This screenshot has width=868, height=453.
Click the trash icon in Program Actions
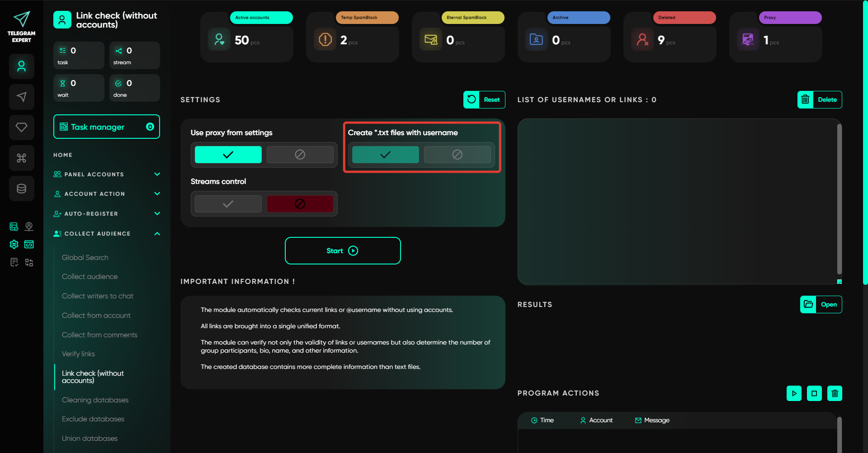tap(835, 393)
